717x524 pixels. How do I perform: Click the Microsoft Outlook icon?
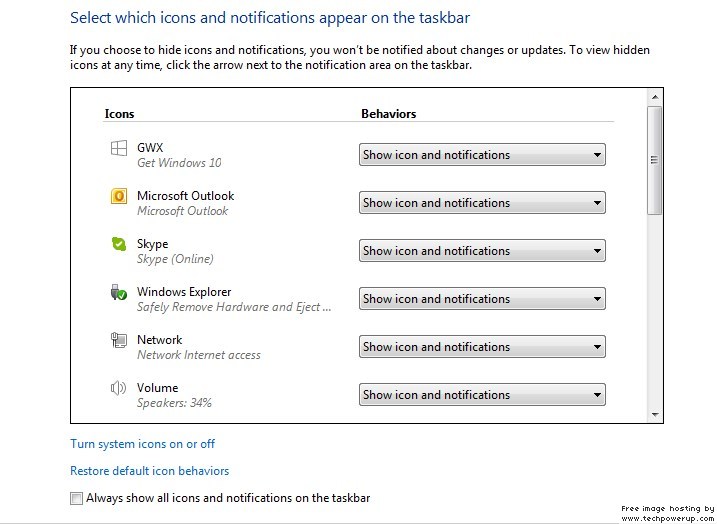tap(118, 196)
